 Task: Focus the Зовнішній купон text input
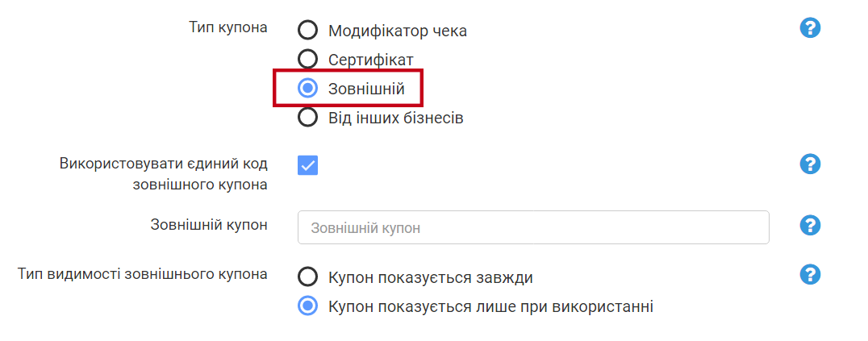coord(533,228)
